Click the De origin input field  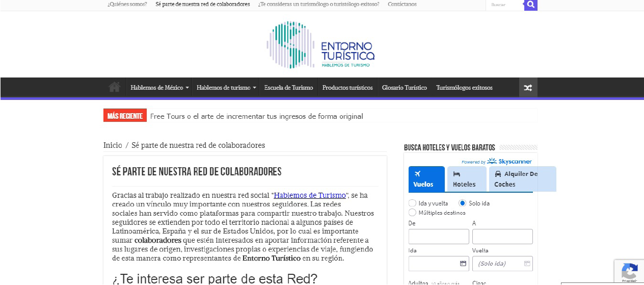click(439, 237)
